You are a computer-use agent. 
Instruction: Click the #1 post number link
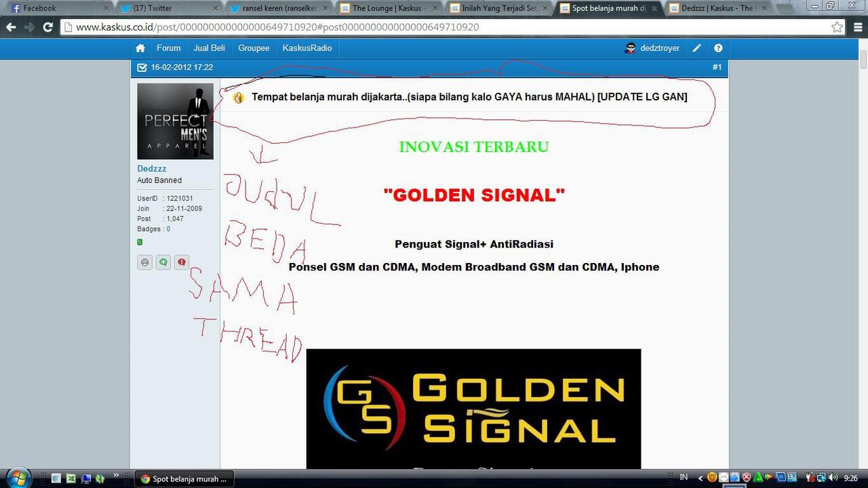tap(717, 67)
